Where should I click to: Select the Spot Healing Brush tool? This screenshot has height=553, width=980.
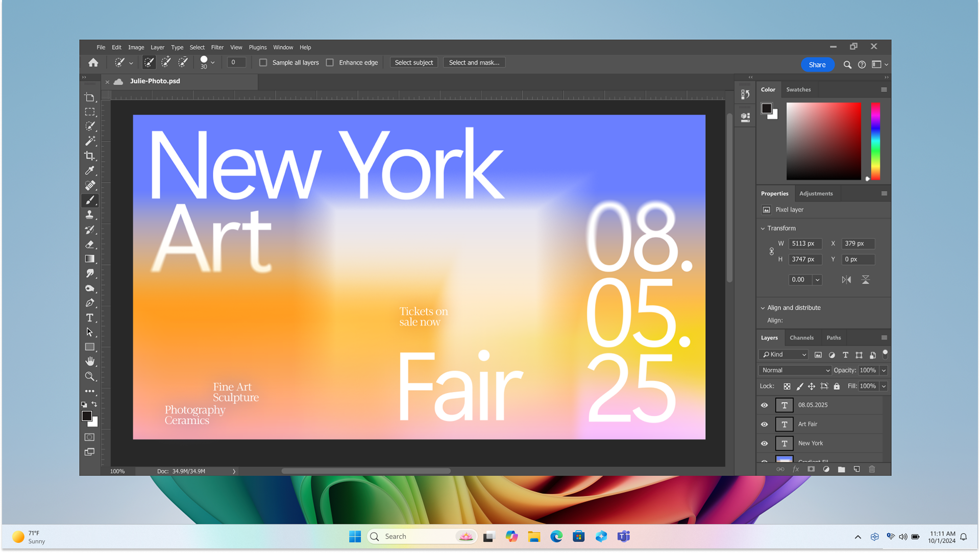click(x=90, y=185)
